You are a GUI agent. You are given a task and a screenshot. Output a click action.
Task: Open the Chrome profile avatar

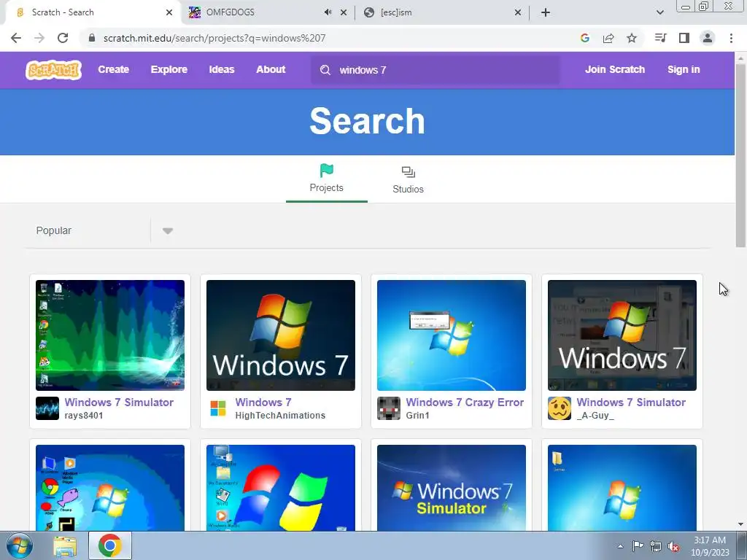click(708, 38)
